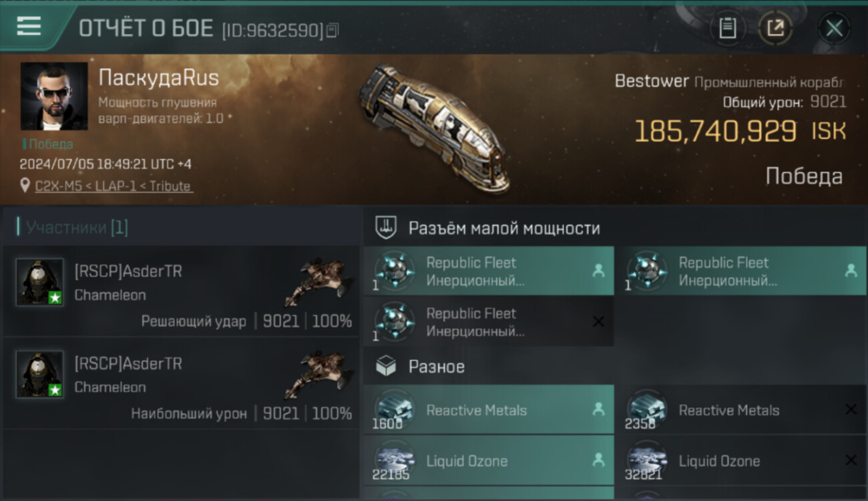Click the location pin icon
868x501 pixels.
25,186
